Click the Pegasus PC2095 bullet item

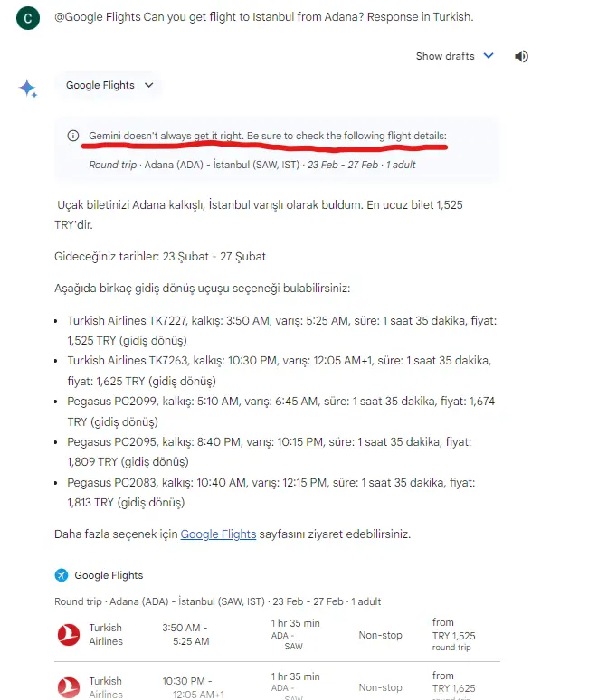(270, 451)
